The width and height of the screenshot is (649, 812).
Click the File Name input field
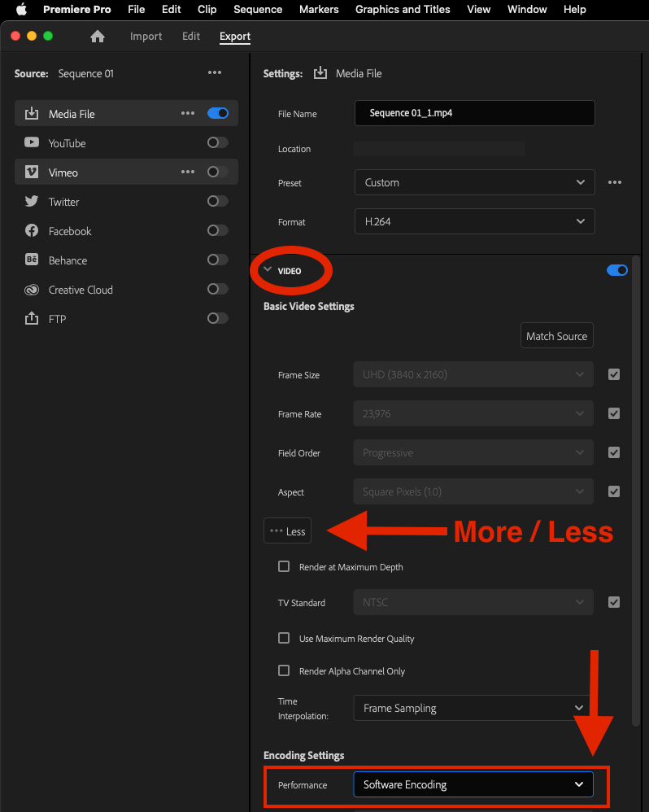(475, 113)
